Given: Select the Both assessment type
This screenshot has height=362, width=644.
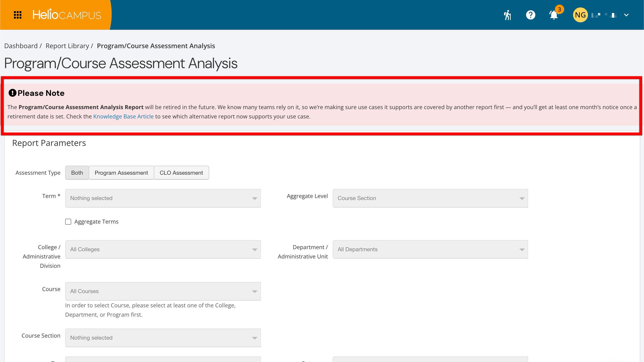Looking at the screenshot, I should 77,173.
